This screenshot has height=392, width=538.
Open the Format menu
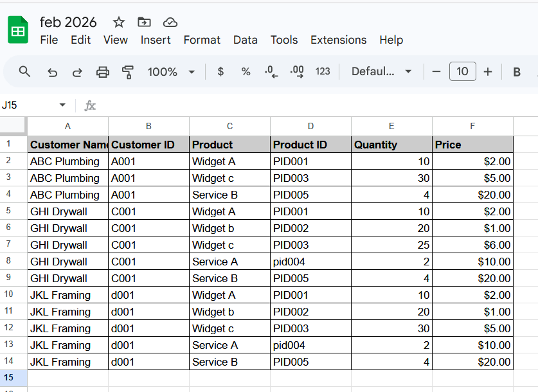202,40
